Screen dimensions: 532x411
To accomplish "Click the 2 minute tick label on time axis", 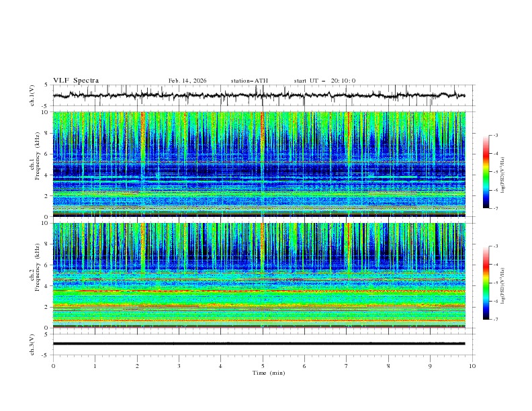I will pyautogui.click(x=137, y=366).
